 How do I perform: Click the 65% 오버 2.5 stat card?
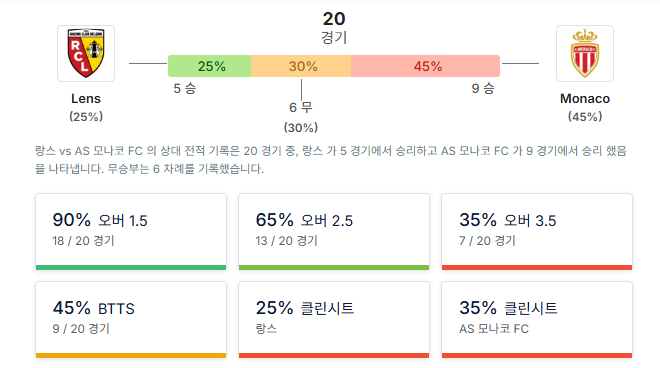(334, 232)
